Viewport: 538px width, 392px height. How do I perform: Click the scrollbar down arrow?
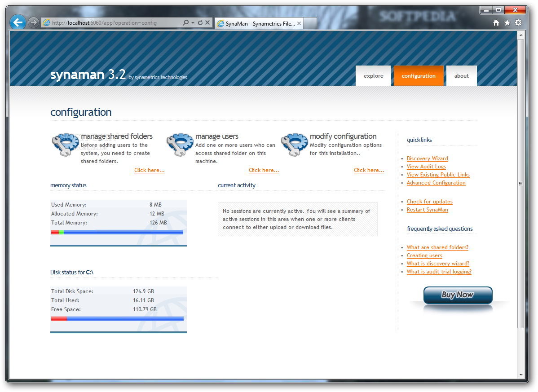click(x=520, y=375)
